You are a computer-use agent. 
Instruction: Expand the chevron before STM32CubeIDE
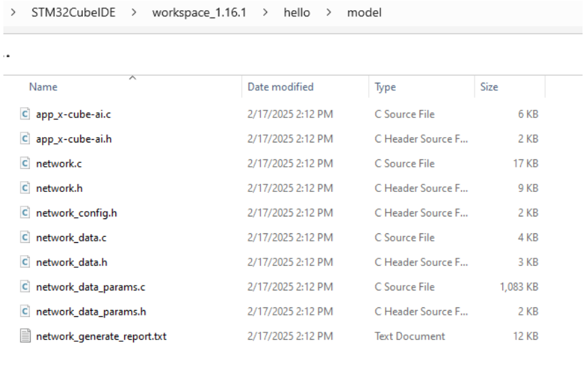(14, 13)
